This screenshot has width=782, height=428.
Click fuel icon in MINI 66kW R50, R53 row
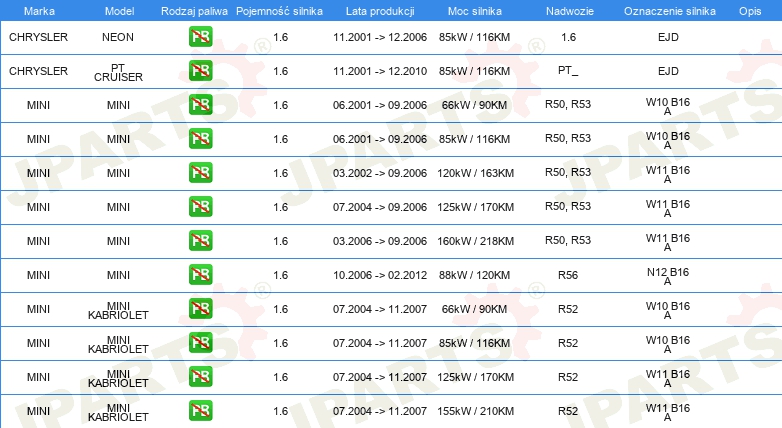(x=200, y=104)
